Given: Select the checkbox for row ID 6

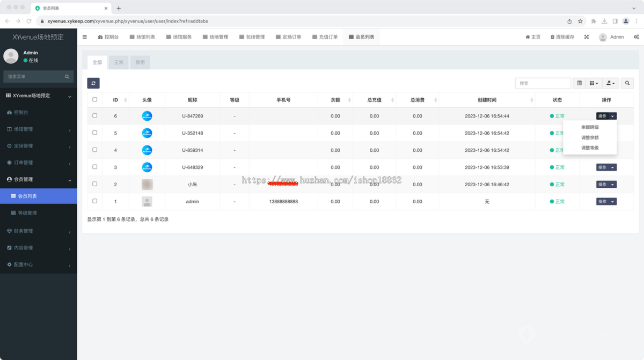Looking at the screenshot, I should (95, 115).
